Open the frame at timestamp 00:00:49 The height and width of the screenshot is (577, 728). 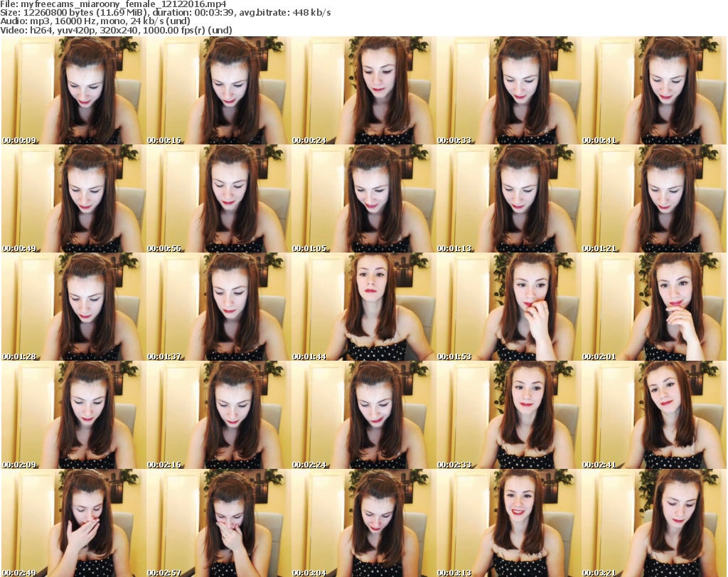73,198
